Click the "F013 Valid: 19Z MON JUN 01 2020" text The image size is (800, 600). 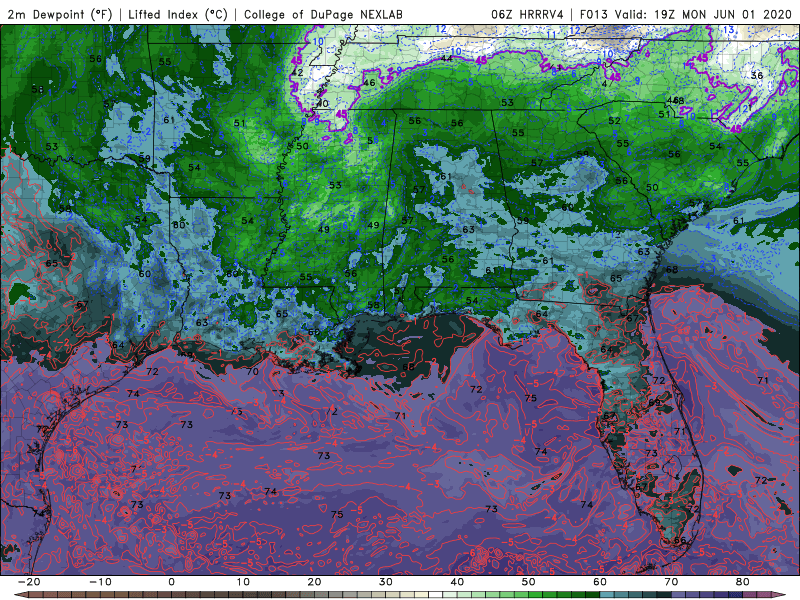(686, 14)
